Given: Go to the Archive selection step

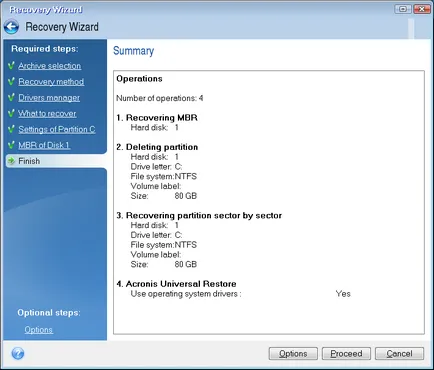Looking at the screenshot, I should click(50, 66).
